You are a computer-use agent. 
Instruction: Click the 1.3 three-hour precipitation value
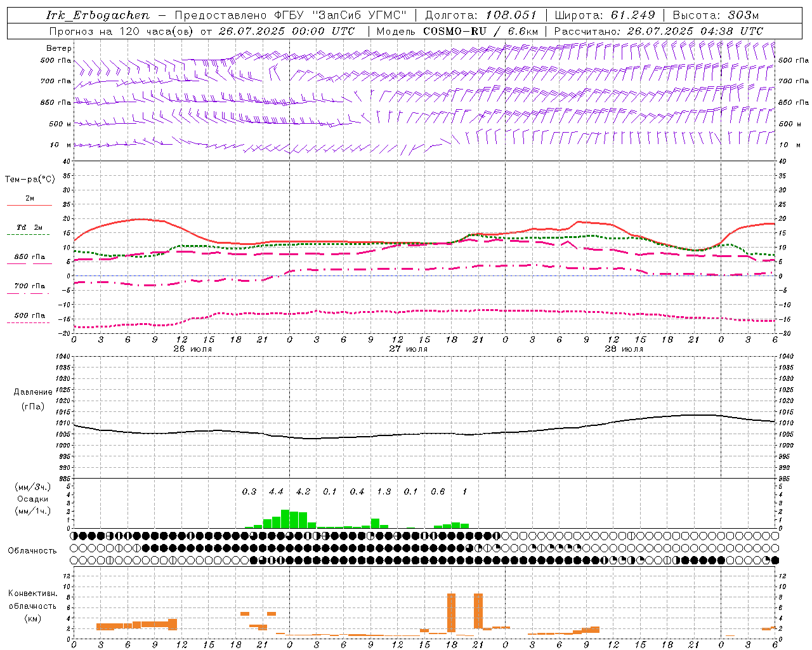[384, 492]
